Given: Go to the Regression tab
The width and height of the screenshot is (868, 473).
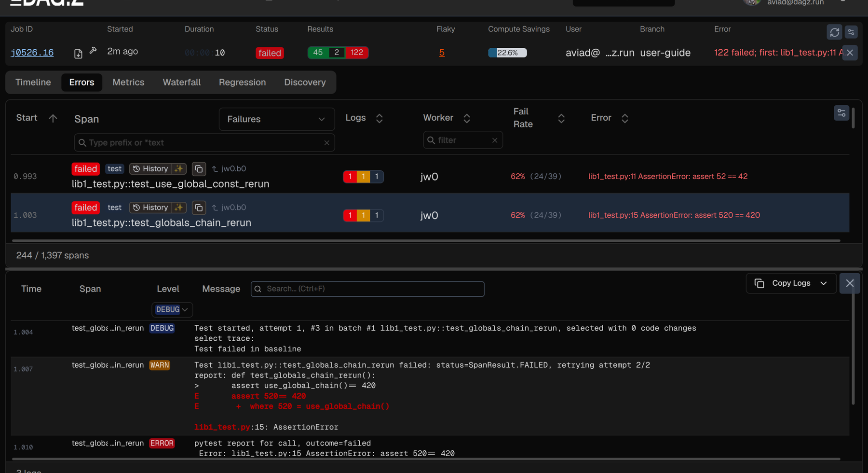Looking at the screenshot, I should pos(242,83).
